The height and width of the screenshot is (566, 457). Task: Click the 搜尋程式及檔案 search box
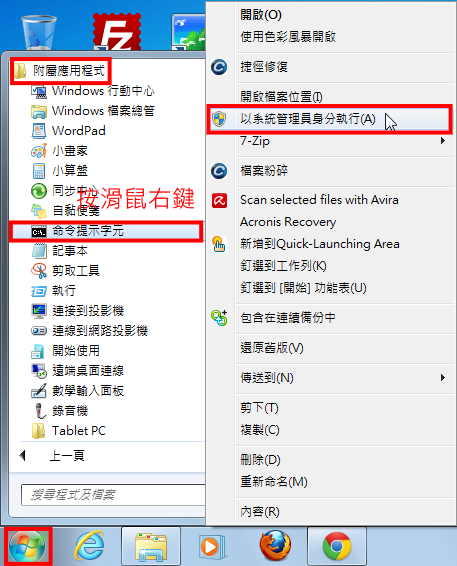pyautogui.click(x=113, y=495)
